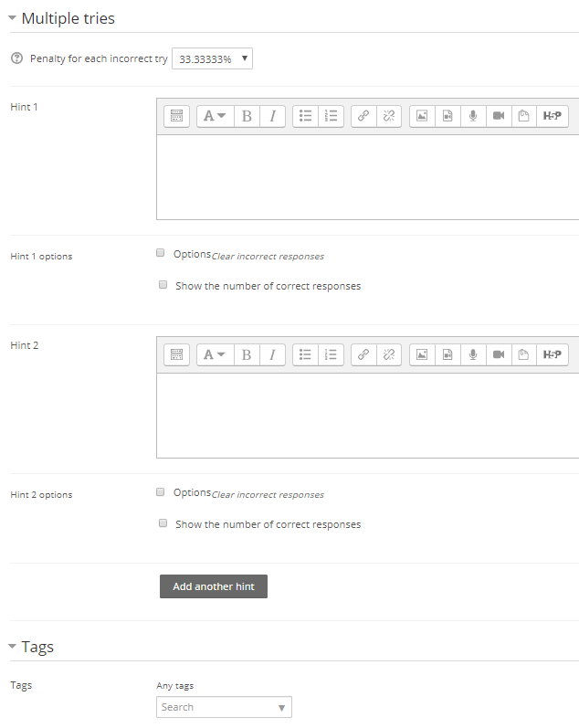Check Show number of correct responses for Hint 1
Image resolution: width=579 pixels, height=728 pixels.
163,285
